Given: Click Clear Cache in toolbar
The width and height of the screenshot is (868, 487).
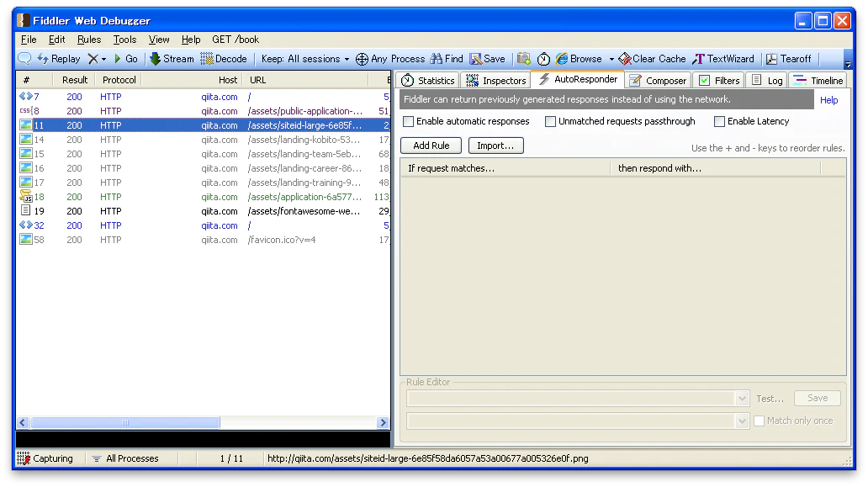Looking at the screenshot, I should [652, 59].
